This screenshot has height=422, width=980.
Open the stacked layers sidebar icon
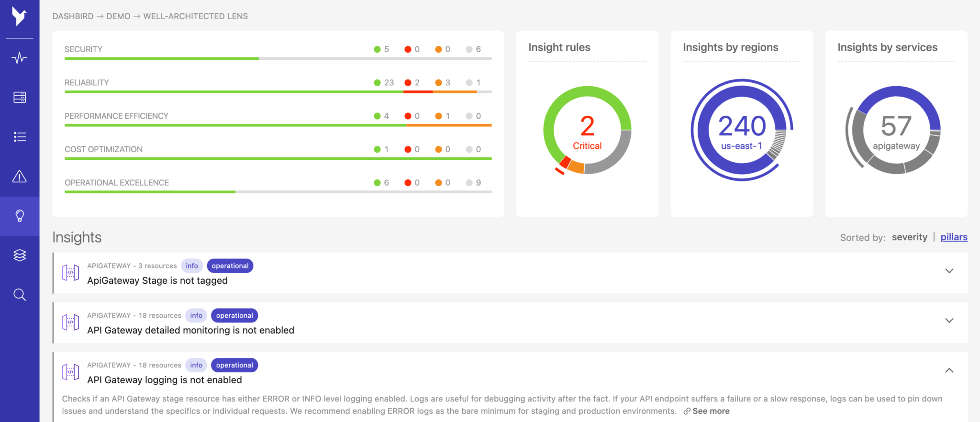[x=20, y=255]
